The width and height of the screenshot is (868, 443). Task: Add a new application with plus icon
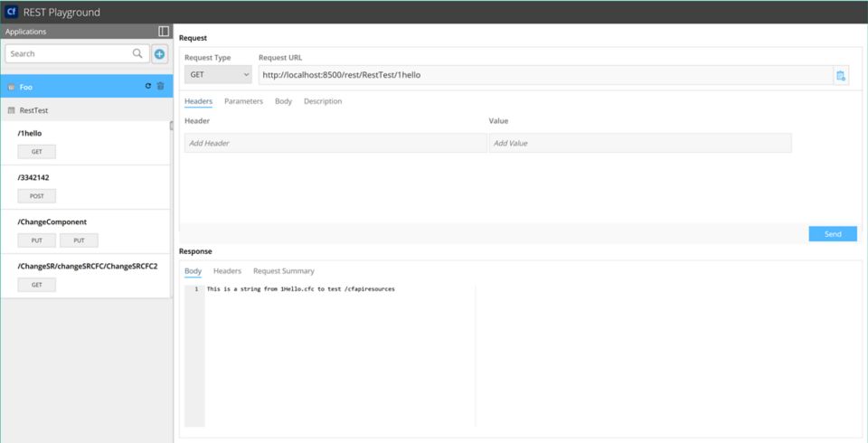[159, 54]
